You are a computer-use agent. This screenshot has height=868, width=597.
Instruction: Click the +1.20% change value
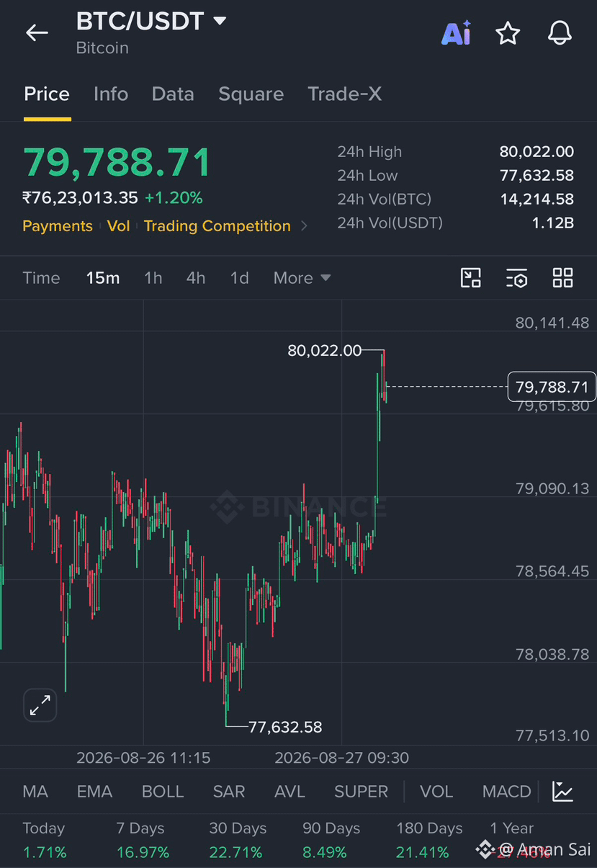174,197
